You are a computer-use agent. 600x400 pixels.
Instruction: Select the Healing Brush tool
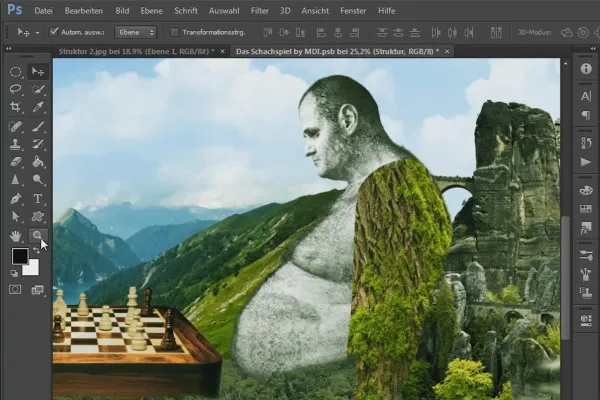pyautogui.click(x=15, y=126)
